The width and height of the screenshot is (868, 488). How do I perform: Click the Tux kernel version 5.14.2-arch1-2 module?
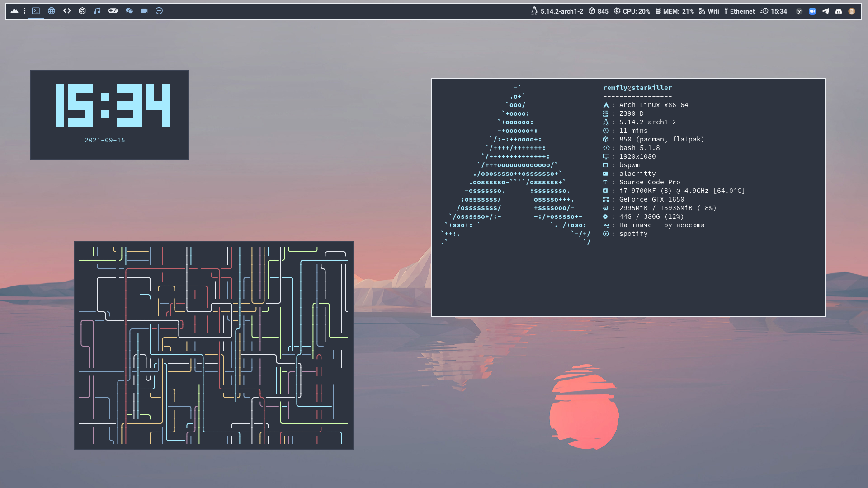click(x=557, y=11)
